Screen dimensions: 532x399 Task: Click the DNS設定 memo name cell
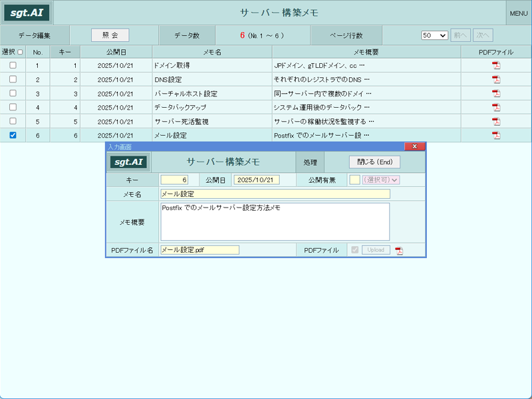212,79
